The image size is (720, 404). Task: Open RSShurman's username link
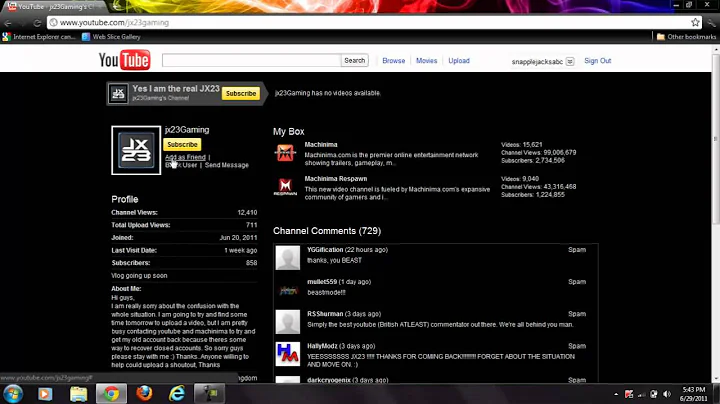[x=325, y=314]
